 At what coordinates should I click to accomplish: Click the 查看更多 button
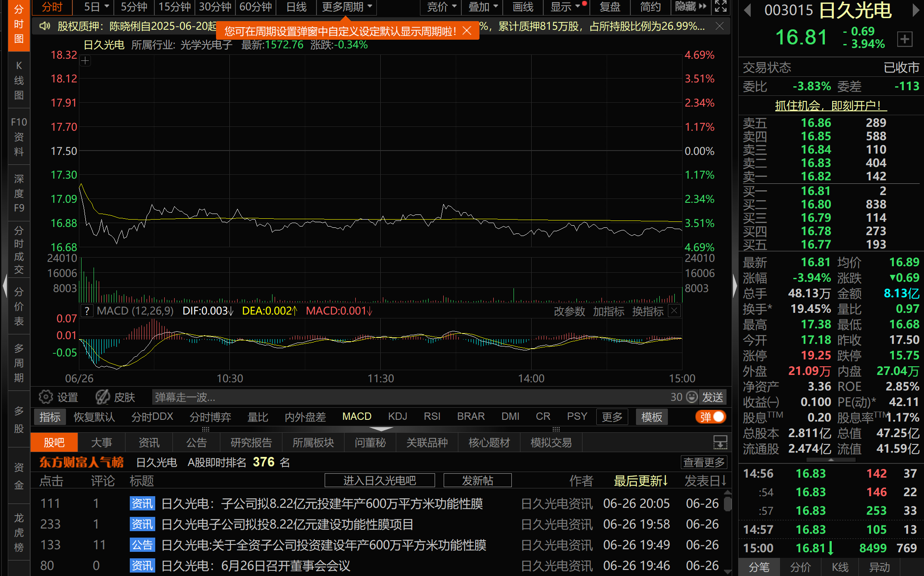704,462
